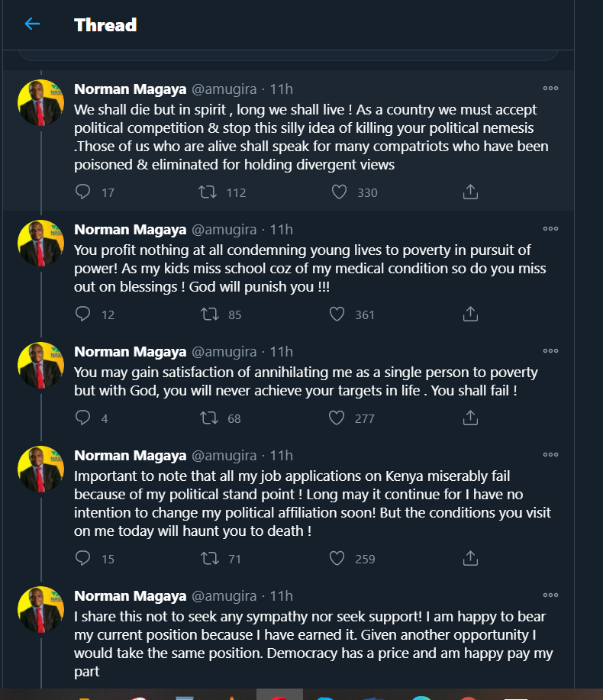Open more menu on 'You profit nothing' tweet
603x700 pixels.
[x=550, y=229]
